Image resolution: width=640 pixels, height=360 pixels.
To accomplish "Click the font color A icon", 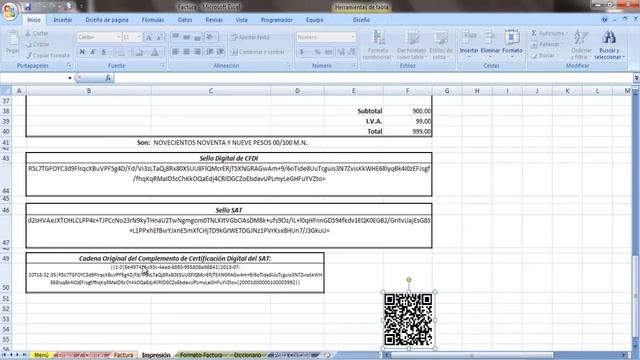I will pyautogui.click(x=155, y=52).
